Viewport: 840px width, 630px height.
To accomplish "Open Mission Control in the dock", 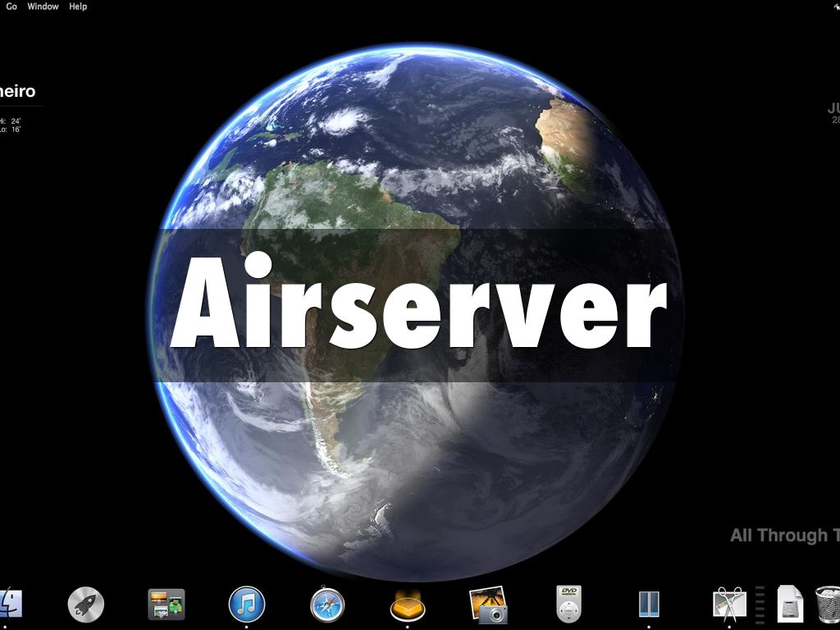I will click(x=166, y=605).
